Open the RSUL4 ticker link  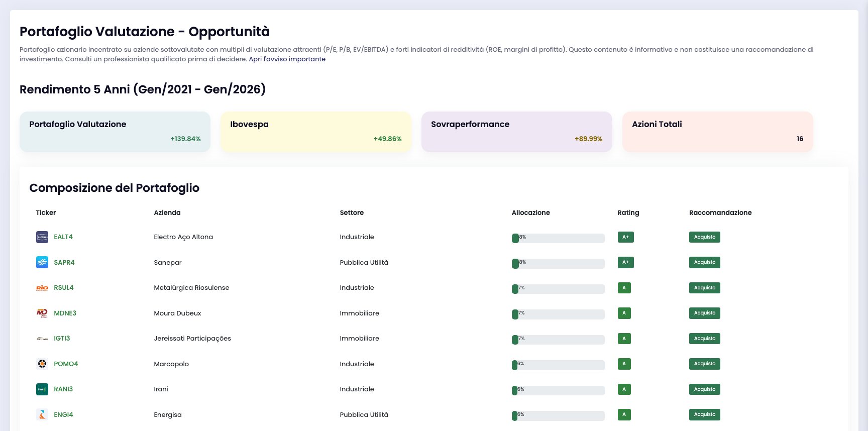point(64,288)
